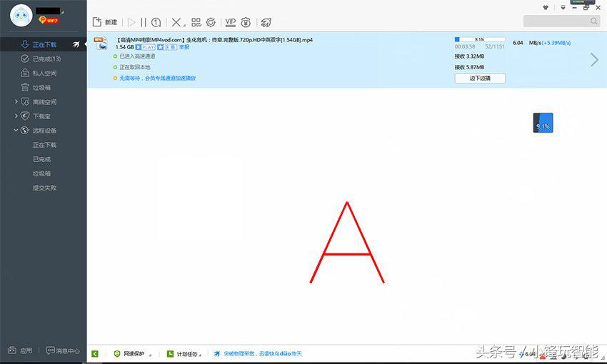Image resolution: width=607 pixels, height=364 pixels.
Task: Open the 计划任务 scheduled tasks dropdown
Action: click(184, 353)
